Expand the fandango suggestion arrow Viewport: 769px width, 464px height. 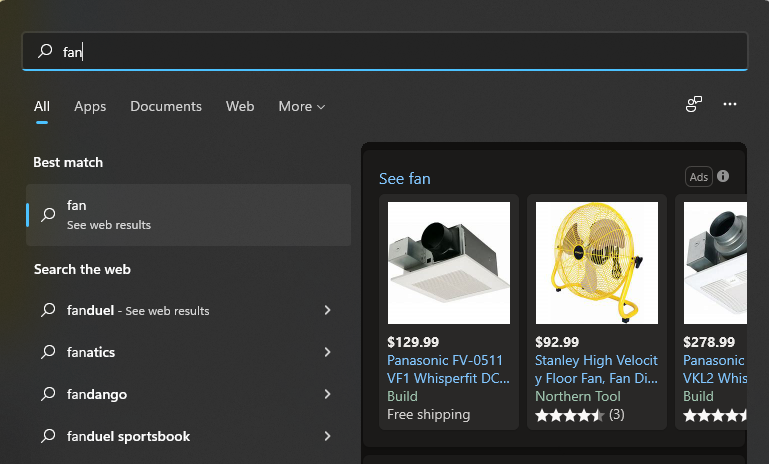tap(327, 394)
